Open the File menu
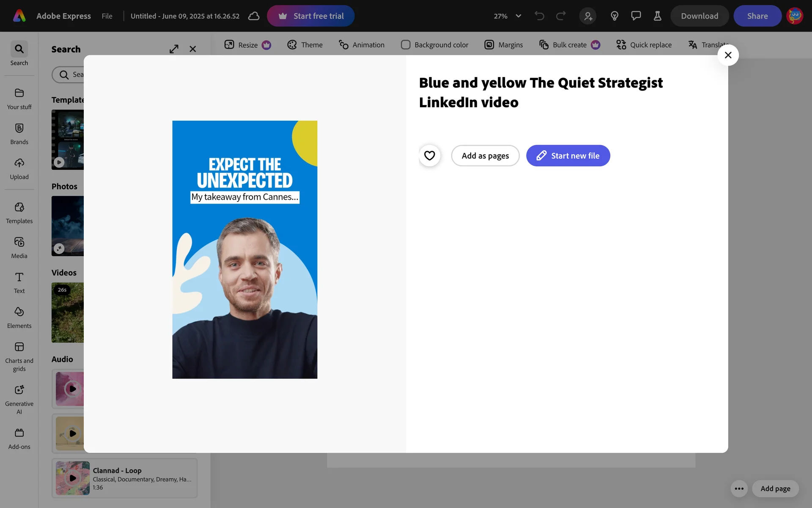This screenshot has height=508, width=812. coord(107,16)
